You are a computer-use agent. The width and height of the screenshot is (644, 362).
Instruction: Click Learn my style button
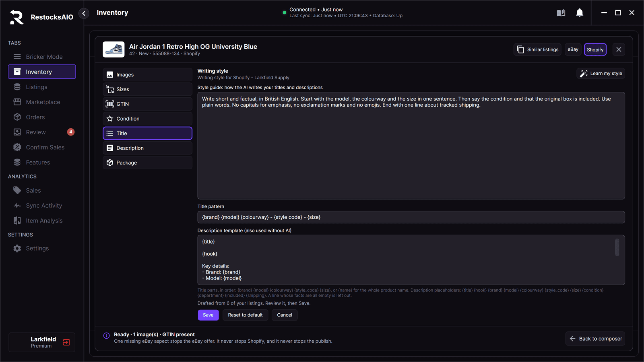[x=601, y=73]
